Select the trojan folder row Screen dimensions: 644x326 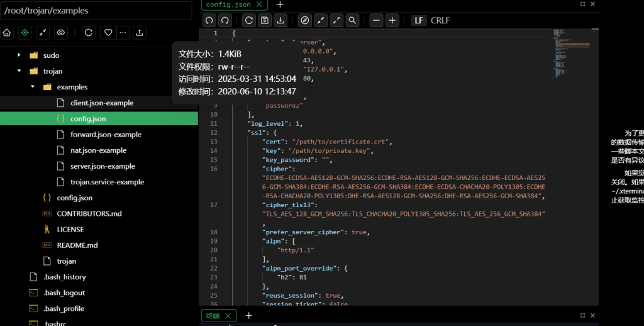(99, 71)
